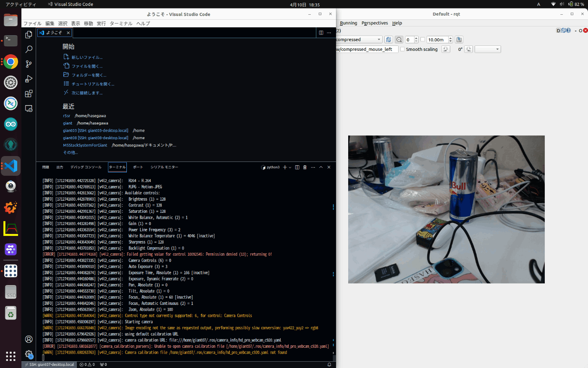
Task: Open the rotation selector dropdown in rqt
Action: pos(487,49)
